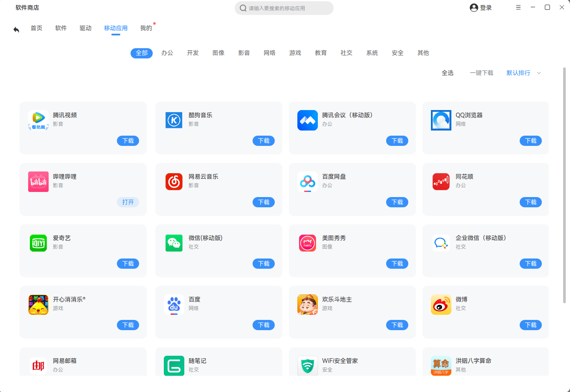
Task: Click the 企业微信（移动版）app title
Action: pos(481,238)
